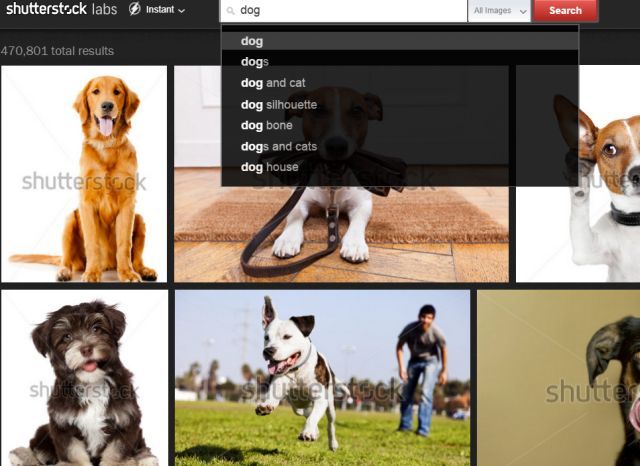This screenshot has height=466, width=640.
Task: Open the fluffy dark puppy photo
Action: coord(84,378)
